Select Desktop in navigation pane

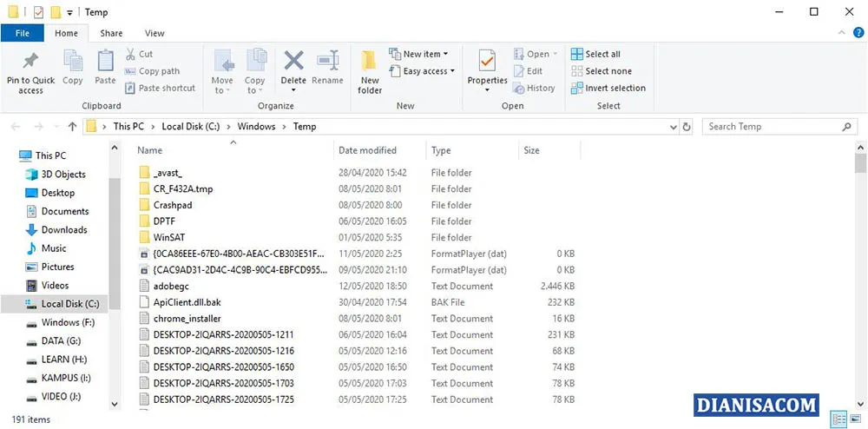point(49,193)
